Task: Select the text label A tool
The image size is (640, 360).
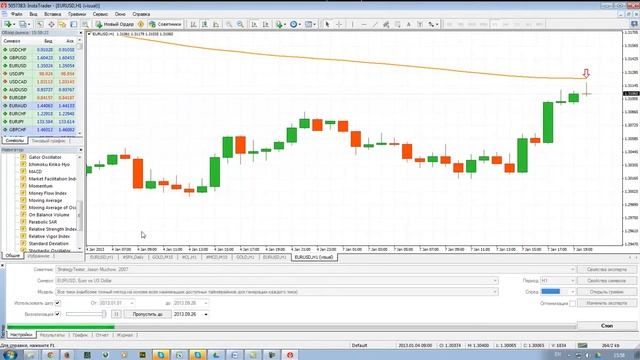Action: (x=409, y=24)
